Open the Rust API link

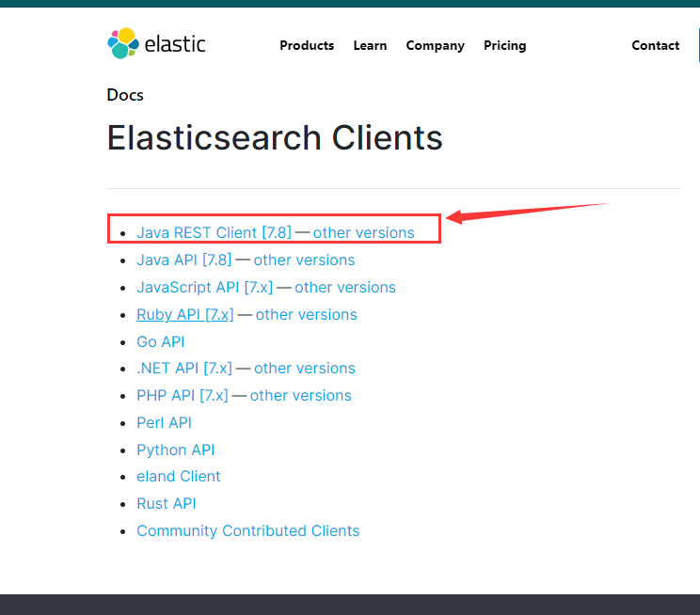pos(167,503)
